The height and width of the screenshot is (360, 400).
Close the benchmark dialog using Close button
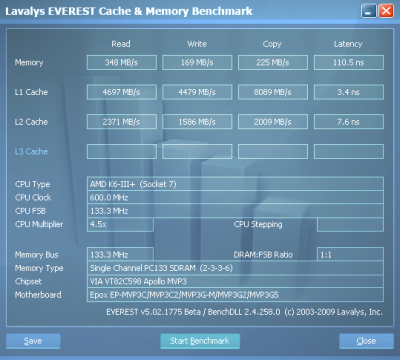click(366, 341)
